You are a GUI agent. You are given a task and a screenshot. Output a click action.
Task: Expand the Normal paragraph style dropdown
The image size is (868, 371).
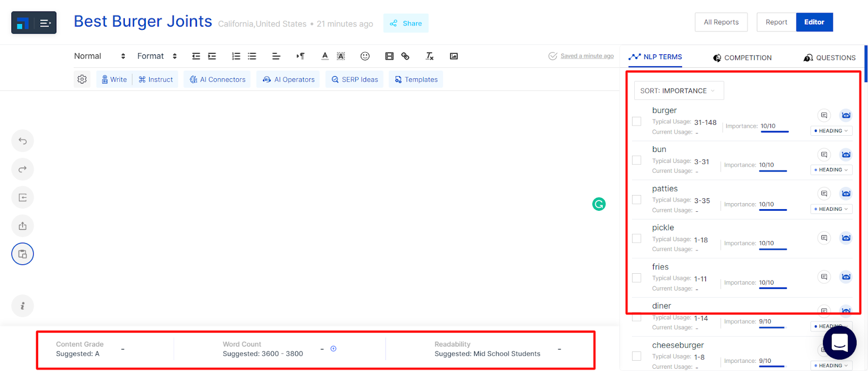point(100,56)
